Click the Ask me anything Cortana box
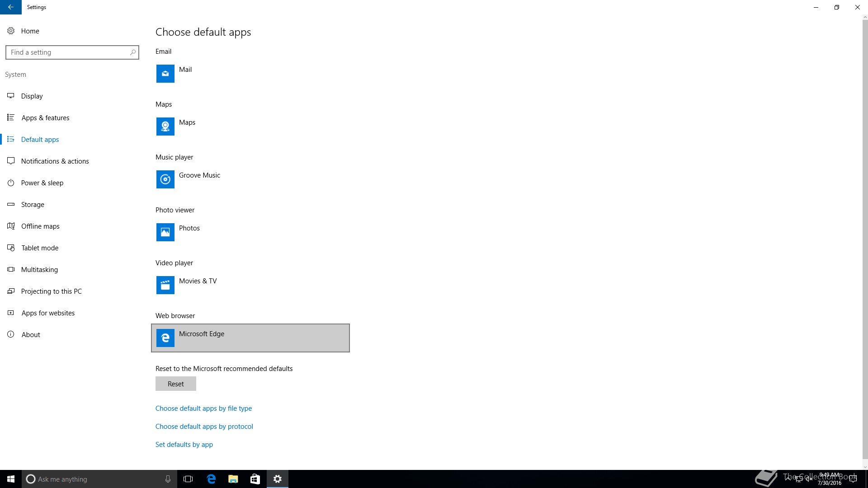Screen dimensions: 868x488 pos(99,479)
